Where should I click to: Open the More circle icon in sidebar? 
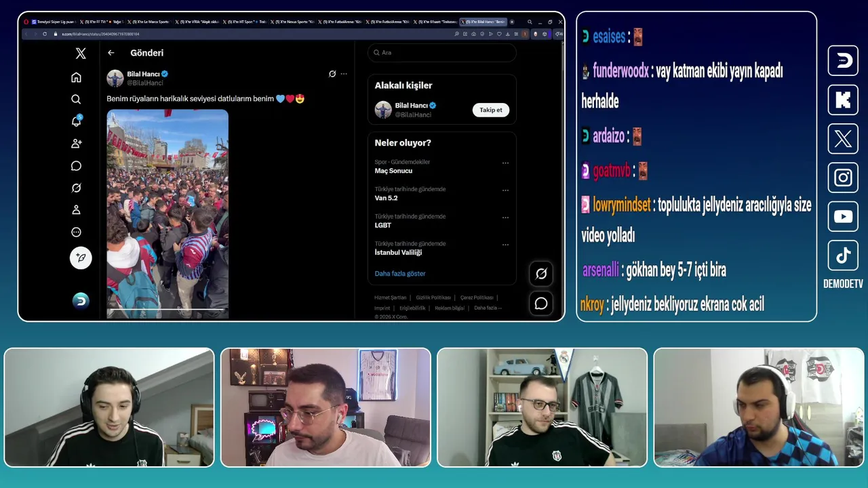point(76,232)
